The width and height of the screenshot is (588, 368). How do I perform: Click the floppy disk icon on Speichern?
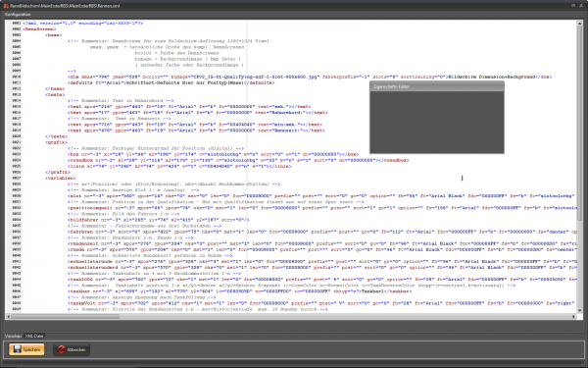point(18,349)
